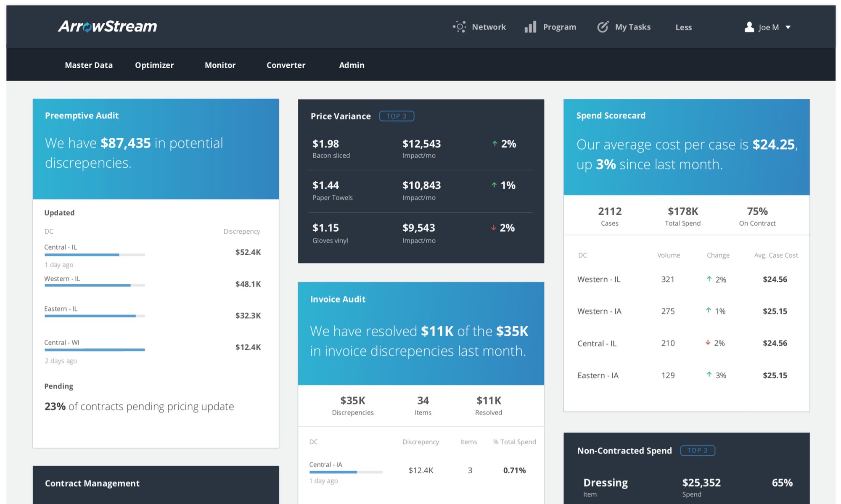Viewport: 841px width, 504px height.
Task: Click the 75% On Contract stat
Action: tap(757, 216)
